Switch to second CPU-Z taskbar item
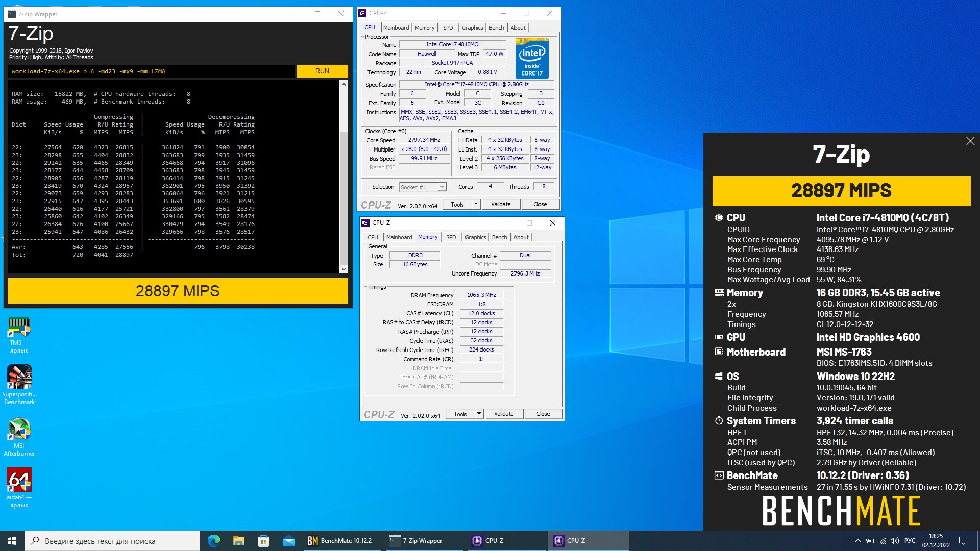The image size is (980, 551). click(587, 541)
